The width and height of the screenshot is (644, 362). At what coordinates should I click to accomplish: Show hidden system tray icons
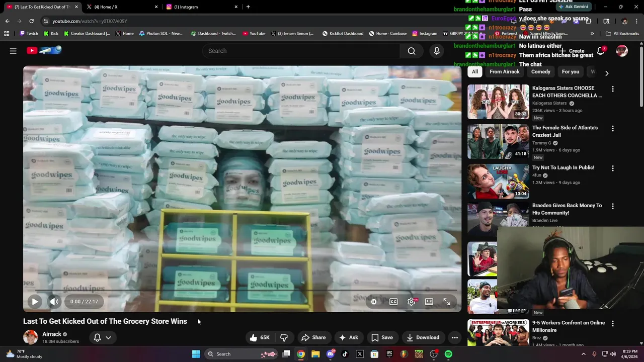584,354
